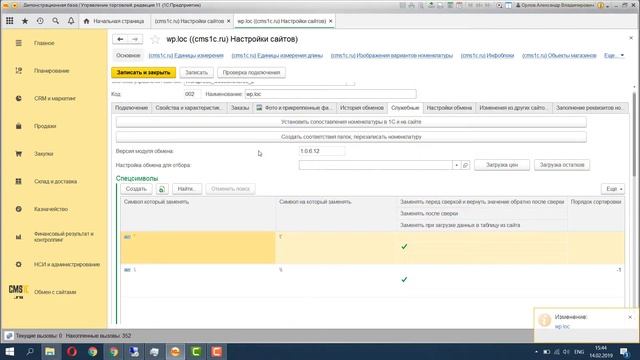
Task: Click Создать in Спецсимволы table
Action: pyautogui.click(x=136, y=189)
